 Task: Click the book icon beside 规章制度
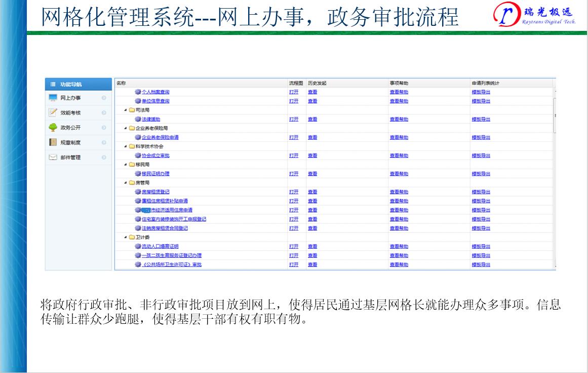pos(53,142)
